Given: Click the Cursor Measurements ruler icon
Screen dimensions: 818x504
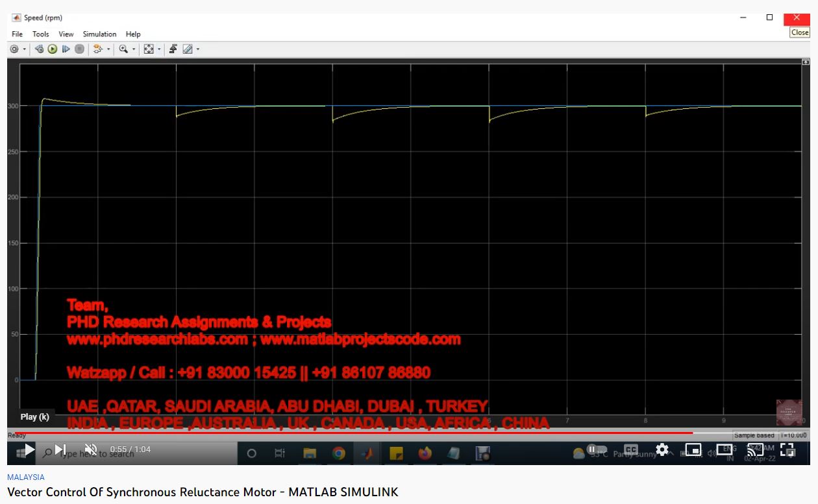Looking at the screenshot, I should (187, 49).
